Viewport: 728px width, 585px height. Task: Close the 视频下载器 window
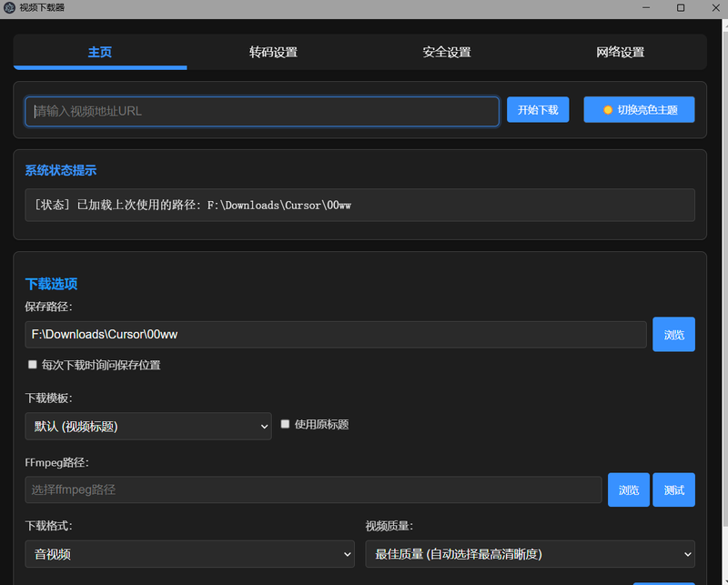[x=715, y=7]
